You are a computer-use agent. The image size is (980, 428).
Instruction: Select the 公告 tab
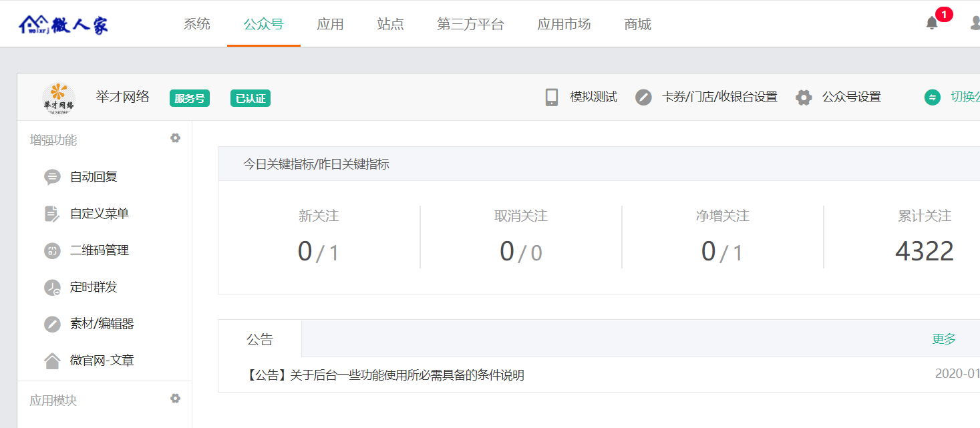260,339
